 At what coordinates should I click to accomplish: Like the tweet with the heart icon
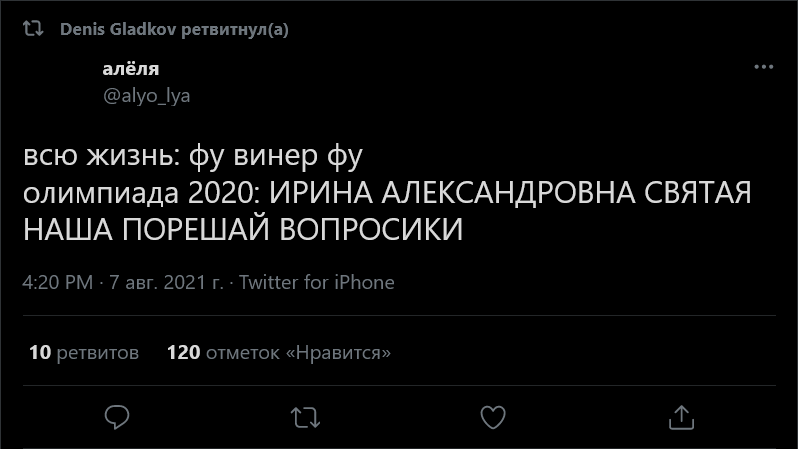point(492,414)
